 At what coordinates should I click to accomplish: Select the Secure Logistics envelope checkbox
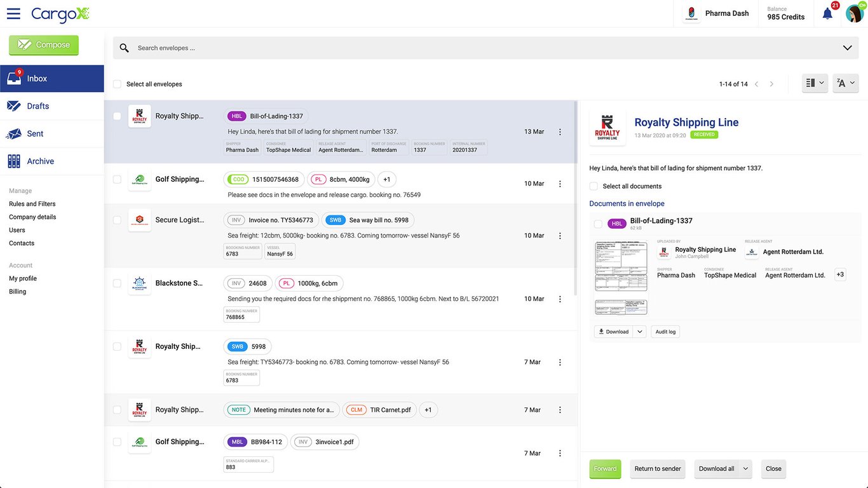(117, 220)
